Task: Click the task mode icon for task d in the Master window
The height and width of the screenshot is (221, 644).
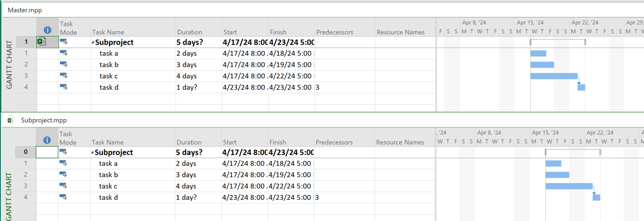Action: (64, 87)
